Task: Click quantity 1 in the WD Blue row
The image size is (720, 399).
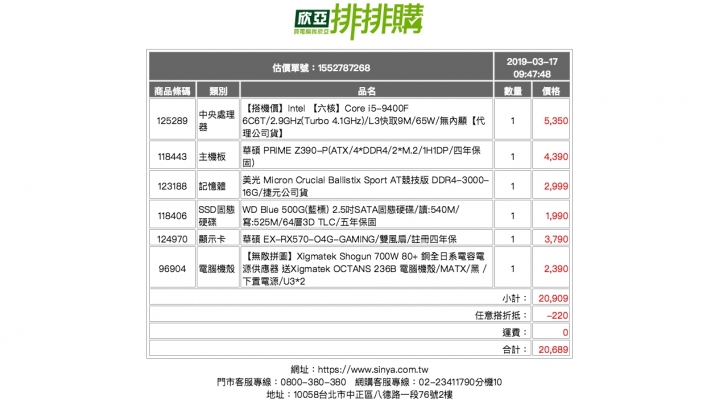Action: tap(512, 216)
